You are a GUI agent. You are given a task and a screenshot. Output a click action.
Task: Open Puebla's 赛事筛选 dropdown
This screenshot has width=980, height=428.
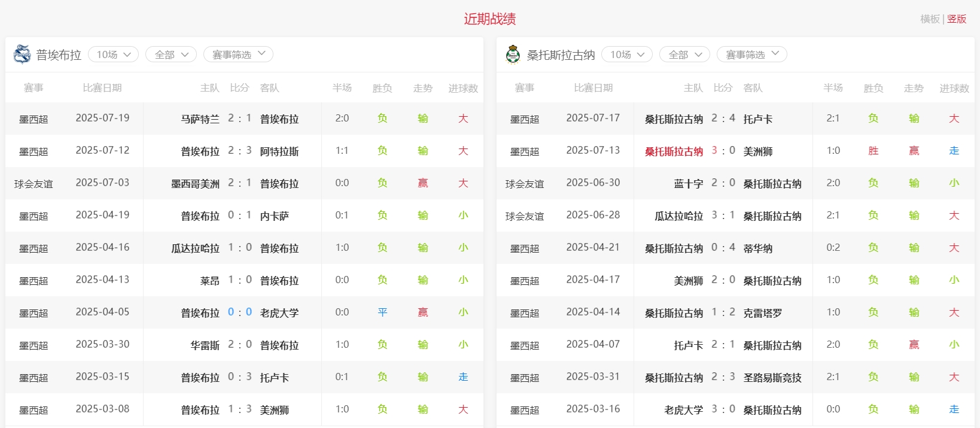click(x=238, y=54)
